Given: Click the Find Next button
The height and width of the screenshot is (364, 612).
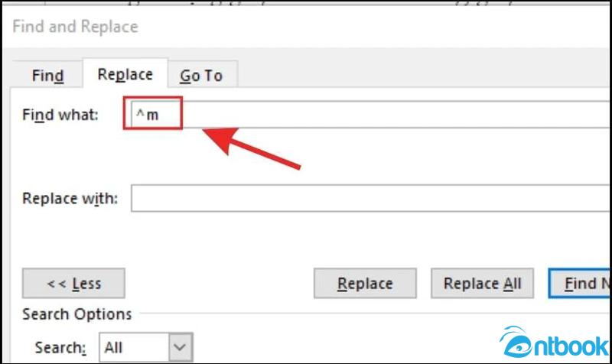Looking at the screenshot, I should tap(580, 283).
